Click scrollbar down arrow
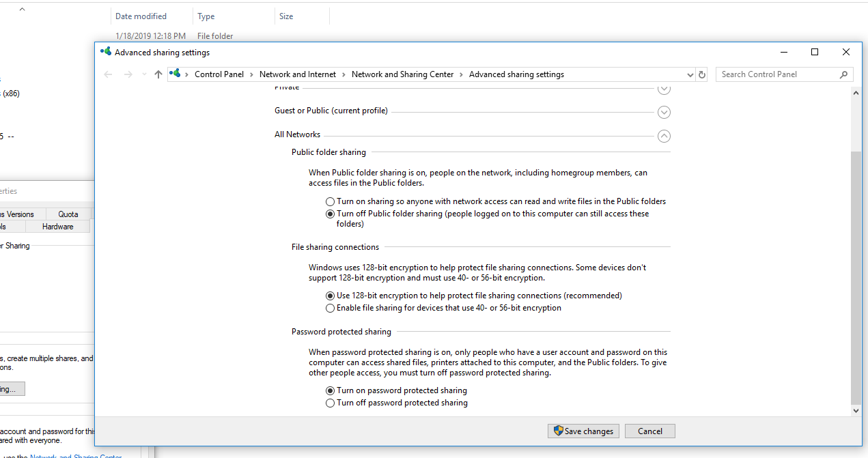The height and width of the screenshot is (458, 868). 856,411
